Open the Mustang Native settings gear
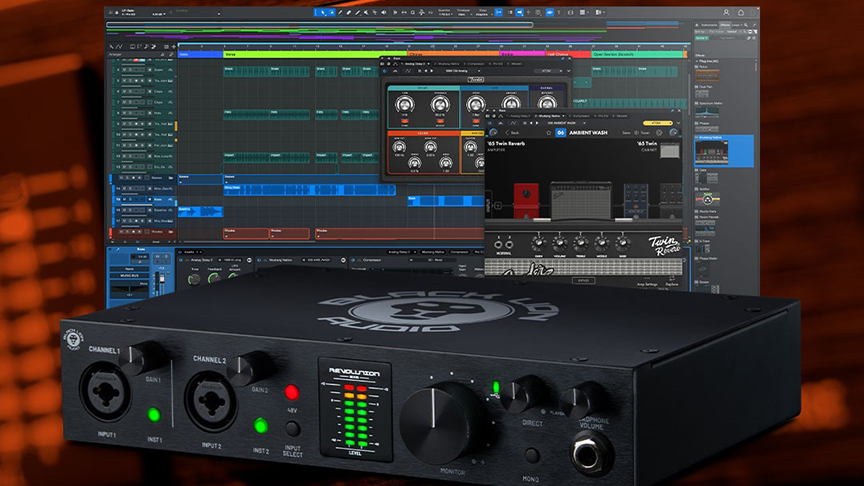 click(x=658, y=133)
